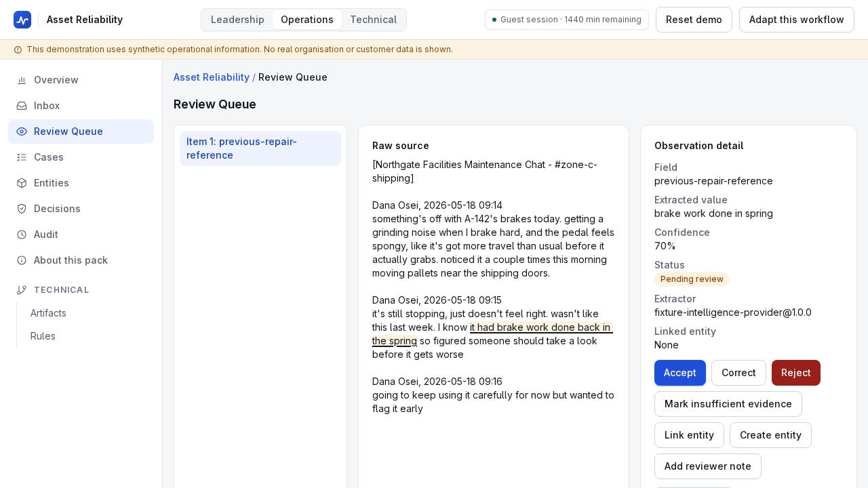Accept the extracted observation
The image size is (868, 488).
click(x=680, y=373)
